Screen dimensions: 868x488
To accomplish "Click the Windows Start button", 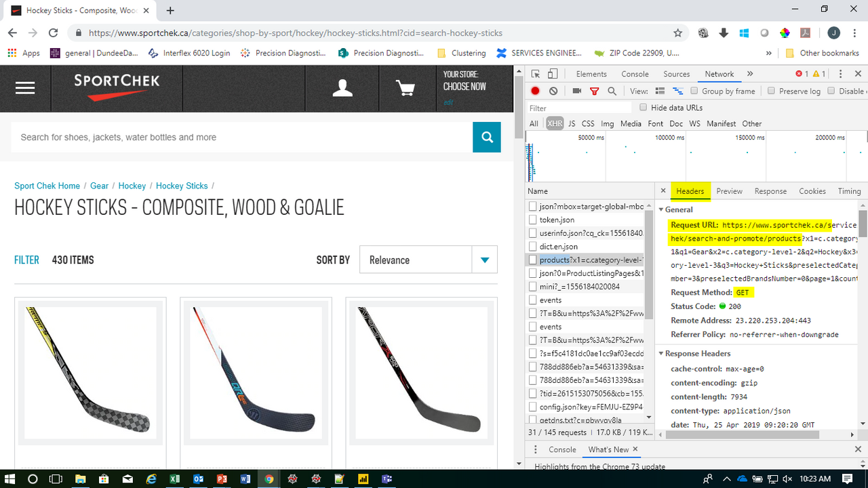I will pos(10,479).
